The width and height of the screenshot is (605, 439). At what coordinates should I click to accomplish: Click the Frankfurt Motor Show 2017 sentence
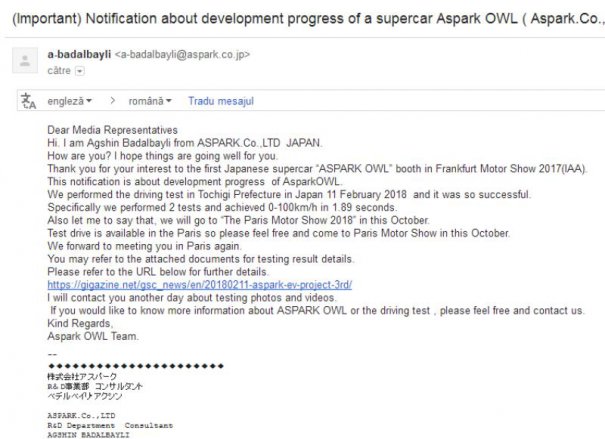317,169
